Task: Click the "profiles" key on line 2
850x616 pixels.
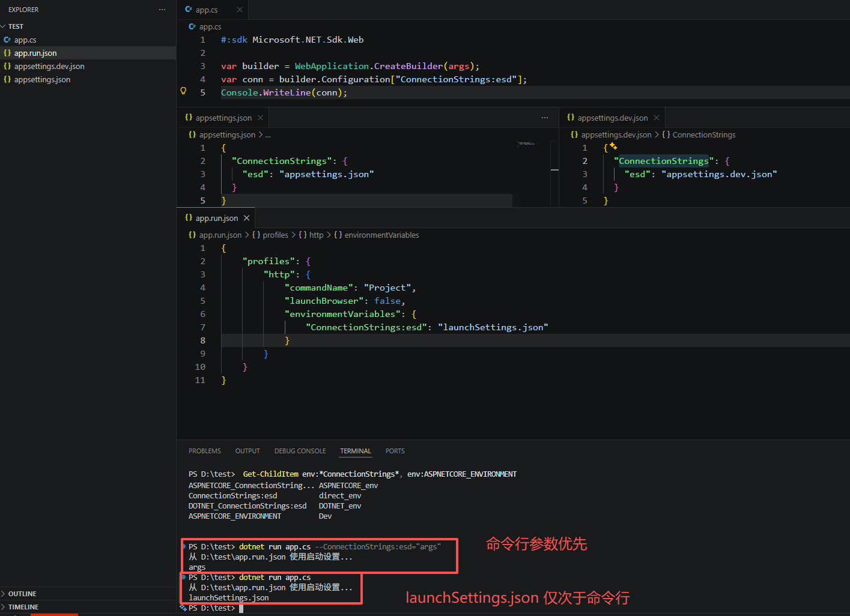Action: point(269,261)
